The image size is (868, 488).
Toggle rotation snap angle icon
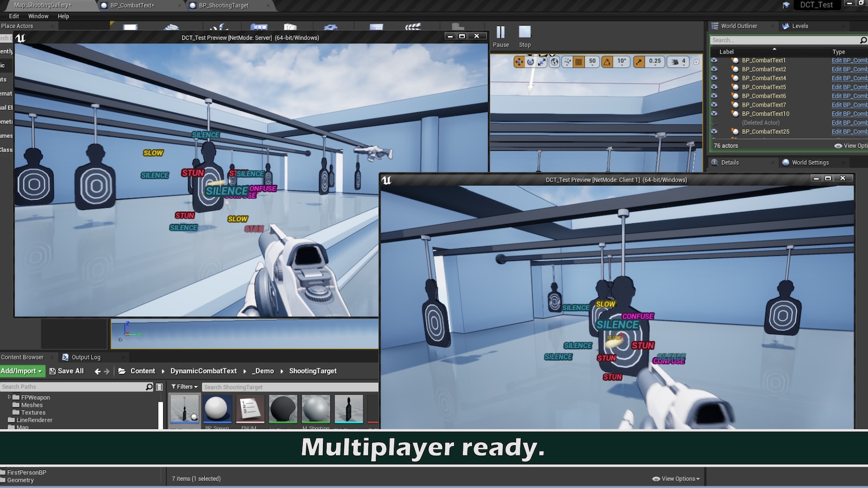click(x=607, y=62)
